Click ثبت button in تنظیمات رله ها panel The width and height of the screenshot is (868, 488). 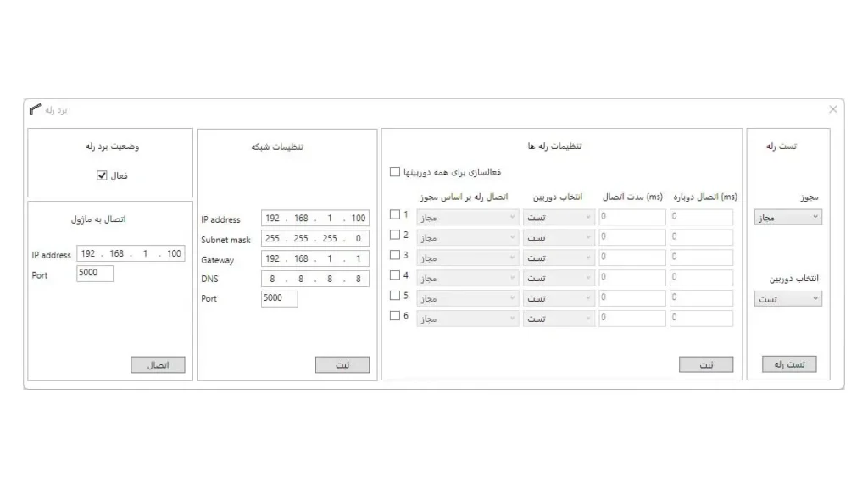705,365
